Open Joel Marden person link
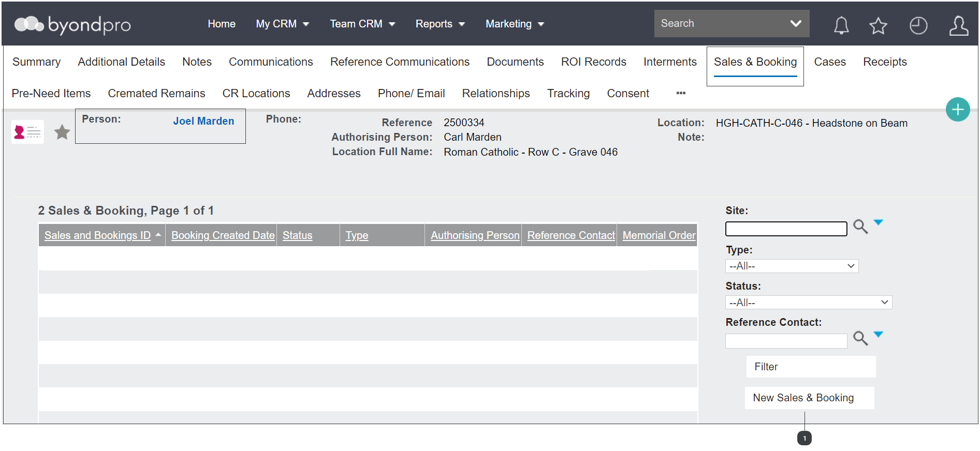This screenshot has height=451, width=980. click(203, 121)
